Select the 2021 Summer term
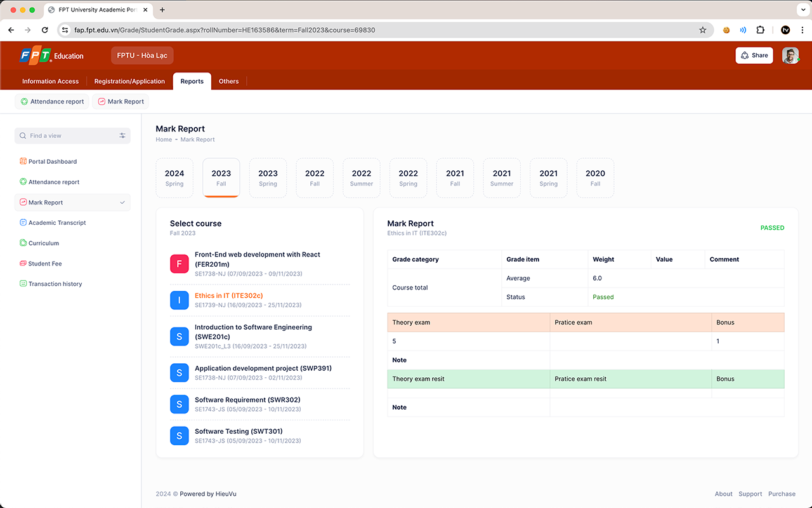This screenshot has width=812, height=508. coord(502,178)
